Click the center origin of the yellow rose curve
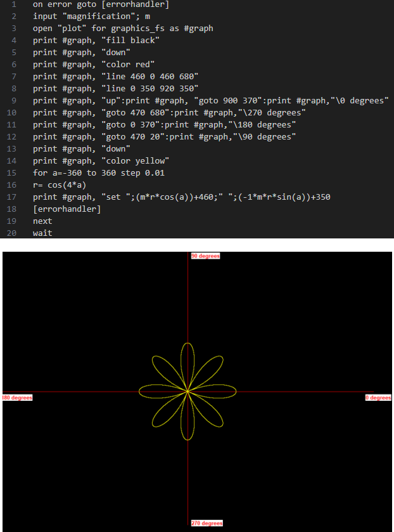This screenshot has width=394, height=532. point(188,391)
